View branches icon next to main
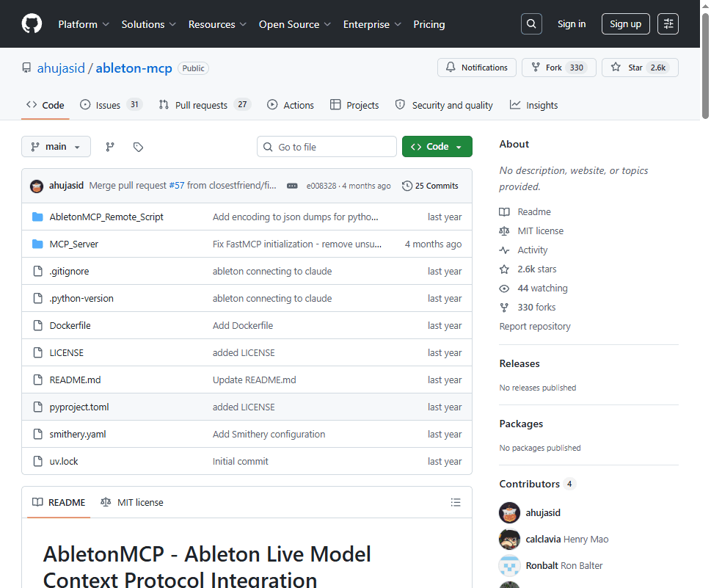711x588 pixels. click(x=110, y=147)
